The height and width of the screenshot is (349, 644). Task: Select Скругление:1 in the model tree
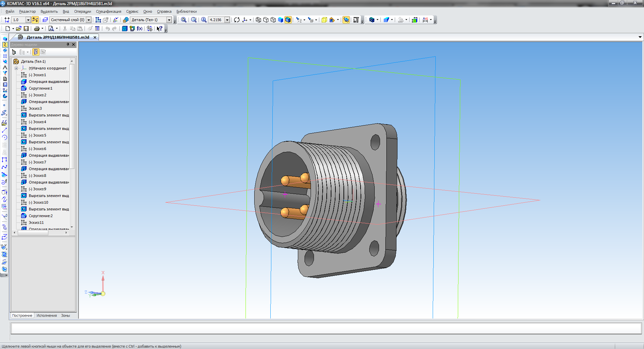[41, 88]
